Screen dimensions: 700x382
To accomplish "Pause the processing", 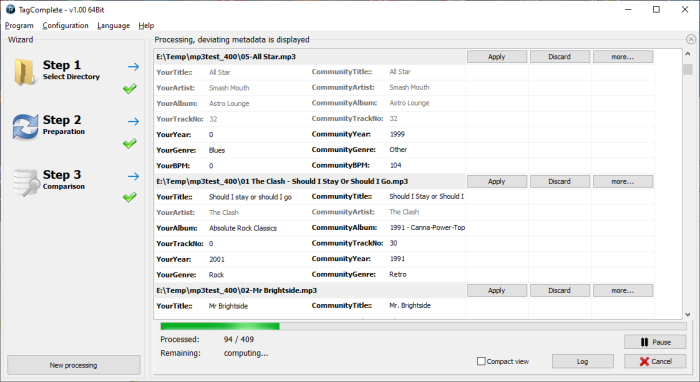I will coord(655,342).
